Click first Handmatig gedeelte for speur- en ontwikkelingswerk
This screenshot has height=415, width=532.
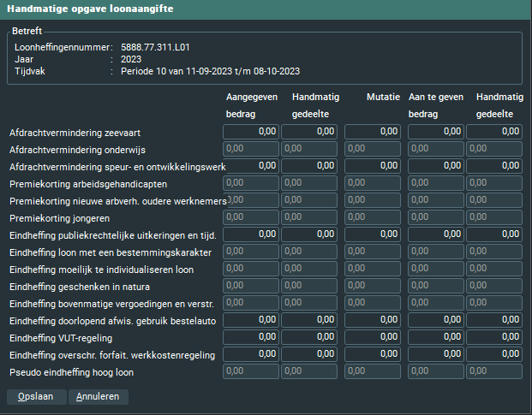(308, 166)
